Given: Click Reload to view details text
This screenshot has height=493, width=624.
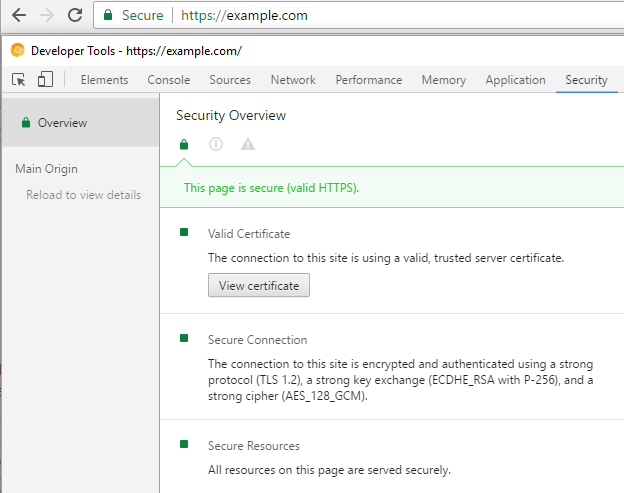Looking at the screenshot, I should [x=83, y=195].
